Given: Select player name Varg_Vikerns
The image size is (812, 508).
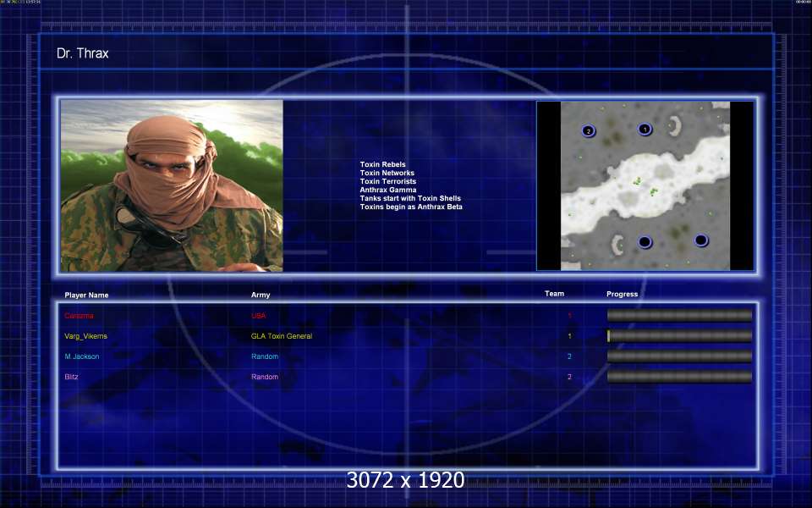Looking at the screenshot, I should click(x=85, y=336).
